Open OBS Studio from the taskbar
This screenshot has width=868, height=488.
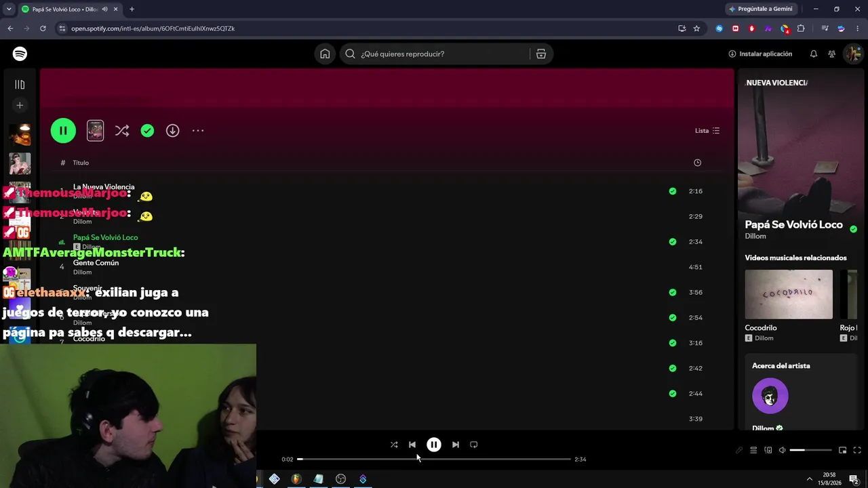[x=340, y=479]
